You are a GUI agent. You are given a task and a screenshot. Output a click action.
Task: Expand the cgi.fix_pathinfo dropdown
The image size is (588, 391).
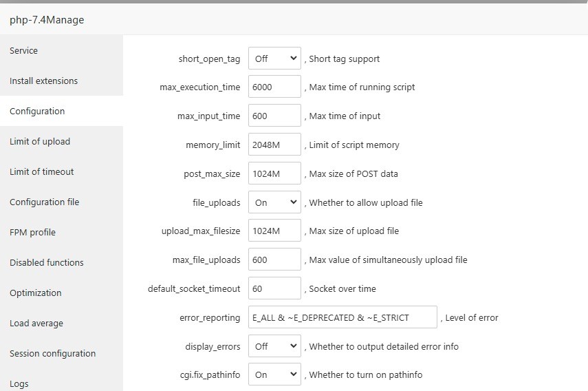point(274,374)
